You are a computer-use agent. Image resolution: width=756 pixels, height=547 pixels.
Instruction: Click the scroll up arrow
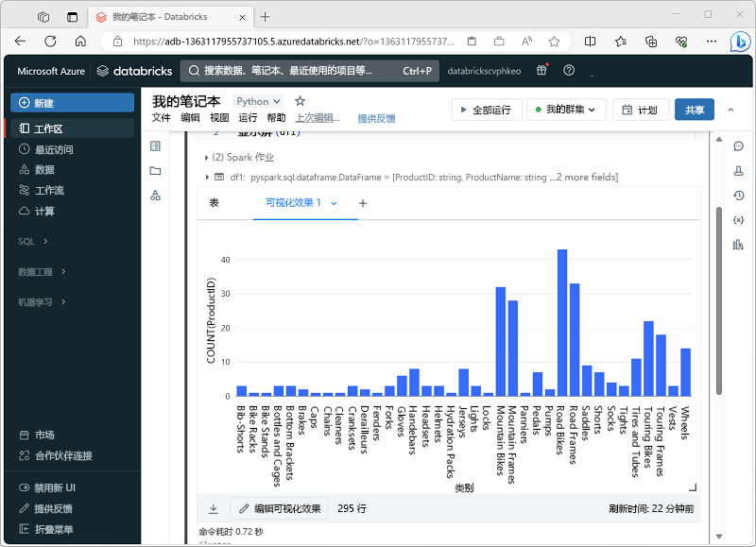pyautogui.click(x=719, y=140)
